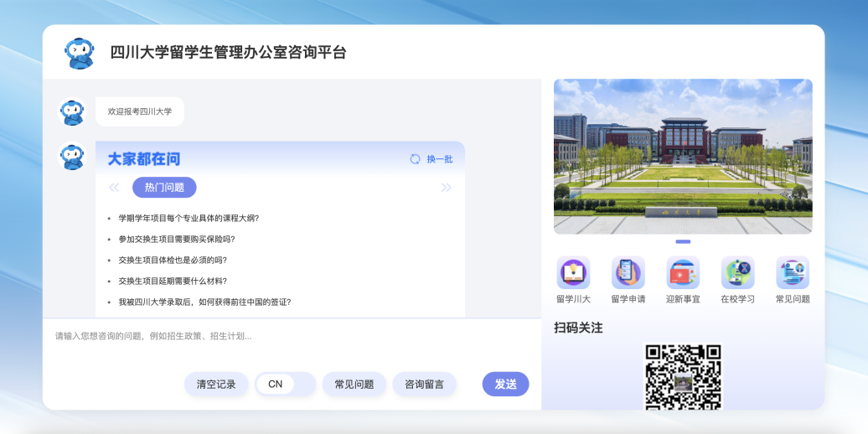The image size is (868, 434).
Task: Click the right double-chevron to show next category
Action: [447, 188]
